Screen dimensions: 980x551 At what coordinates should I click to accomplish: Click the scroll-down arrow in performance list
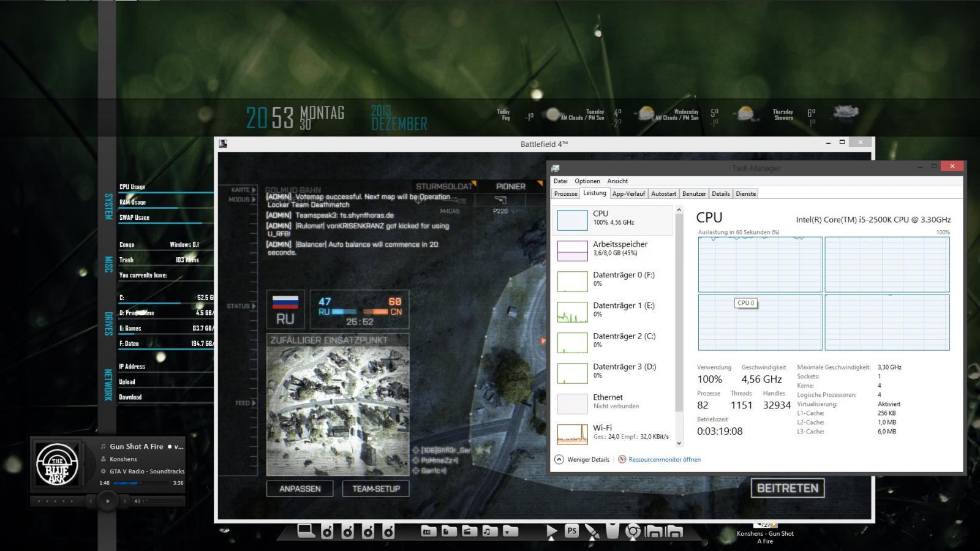pyautogui.click(x=679, y=443)
